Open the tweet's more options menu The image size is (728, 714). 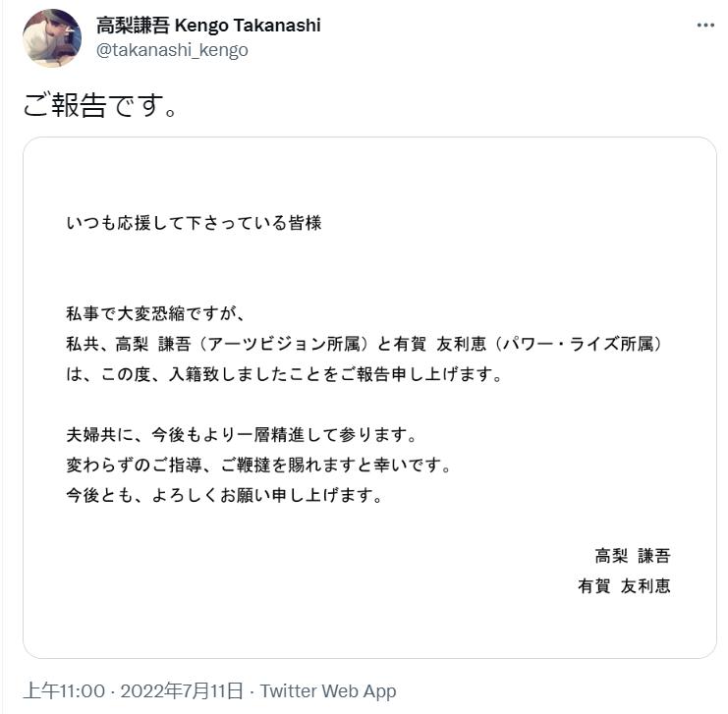(x=705, y=26)
